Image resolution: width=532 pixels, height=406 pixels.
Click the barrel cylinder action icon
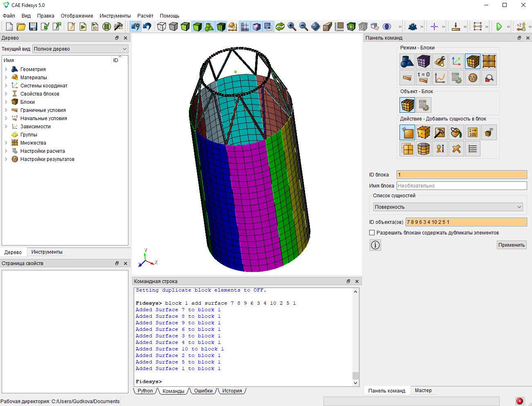424,149
